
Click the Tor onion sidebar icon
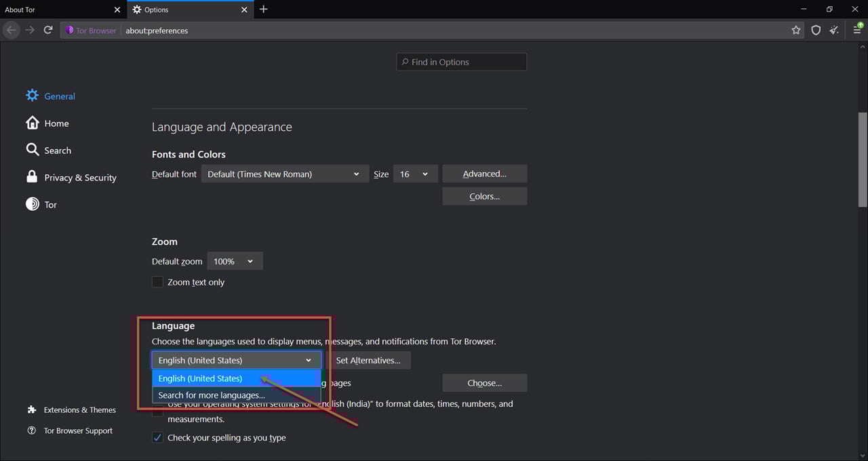point(32,204)
